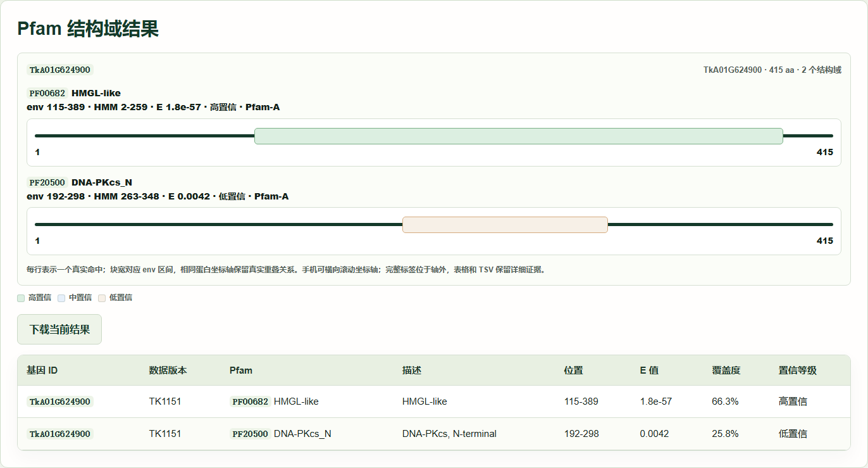868x468 pixels.
Task: Click the 覆盖度 column header
Action: pos(726,370)
